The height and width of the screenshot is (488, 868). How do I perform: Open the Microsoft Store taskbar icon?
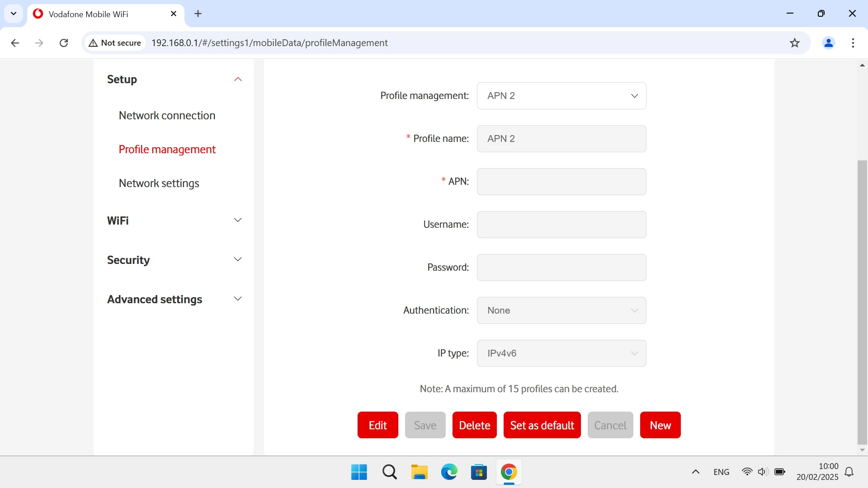pyautogui.click(x=479, y=472)
